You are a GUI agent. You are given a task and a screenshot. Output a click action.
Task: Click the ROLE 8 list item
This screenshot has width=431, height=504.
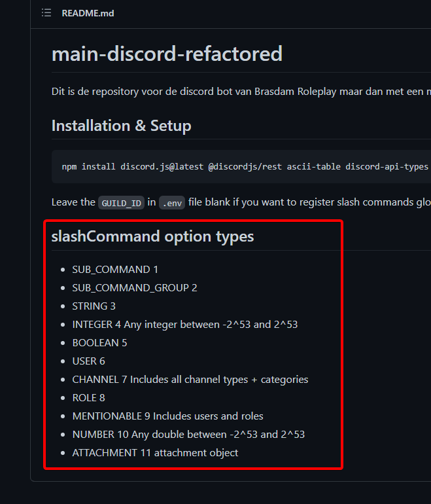tap(88, 397)
